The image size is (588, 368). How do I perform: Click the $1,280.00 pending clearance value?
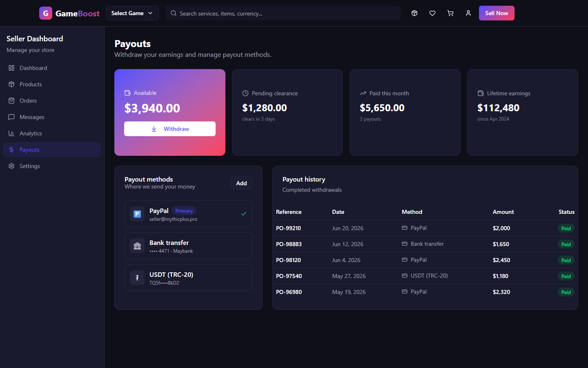pyautogui.click(x=265, y=108)
